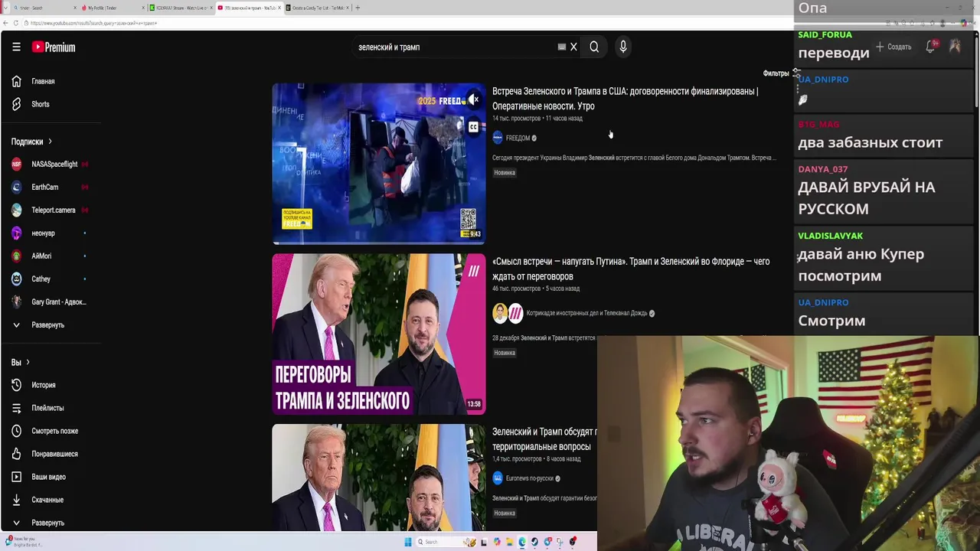980x551 pixels.
Task: Open FREEДOM channel name
Action: coord(518,139)
